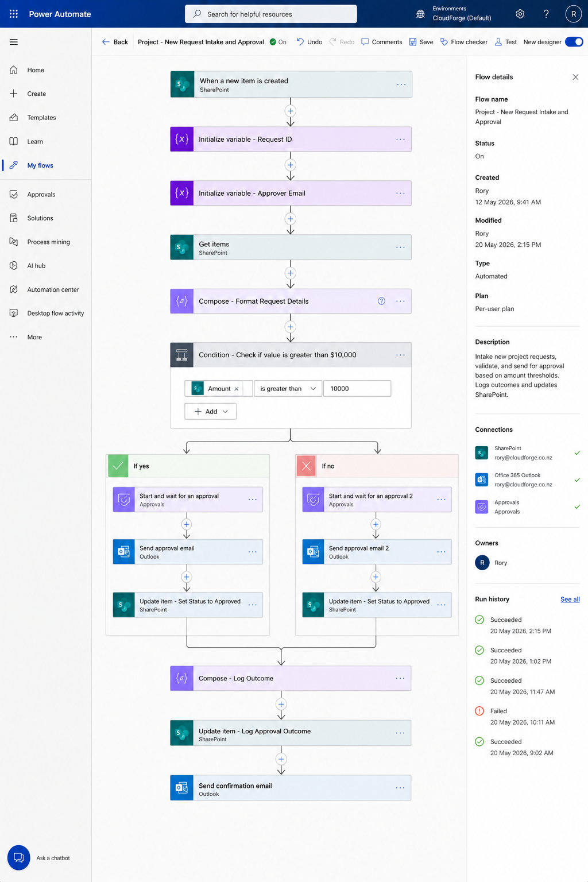
Task: Open See all run history link
Action: pos(570,599)
